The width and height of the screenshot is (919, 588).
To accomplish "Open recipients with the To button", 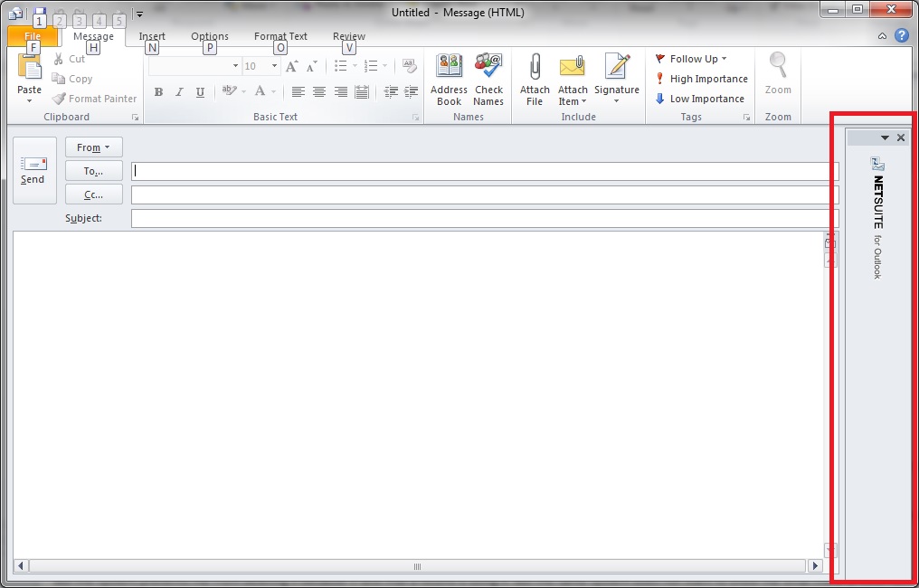I will [x=93, y=170].
